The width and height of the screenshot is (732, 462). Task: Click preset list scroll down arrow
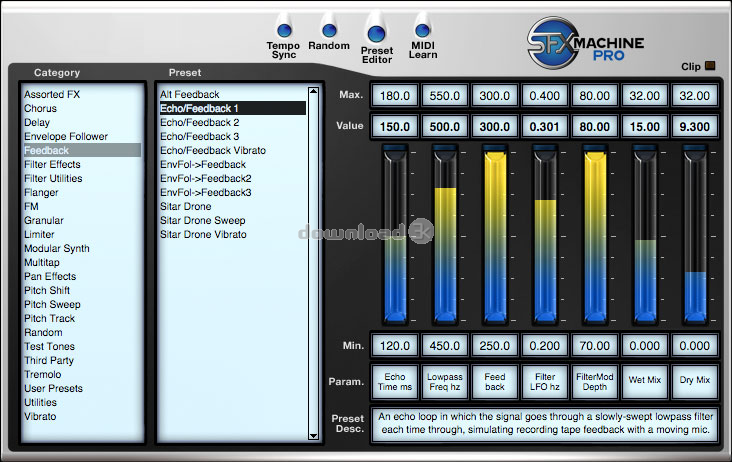(x=313, y=436)
